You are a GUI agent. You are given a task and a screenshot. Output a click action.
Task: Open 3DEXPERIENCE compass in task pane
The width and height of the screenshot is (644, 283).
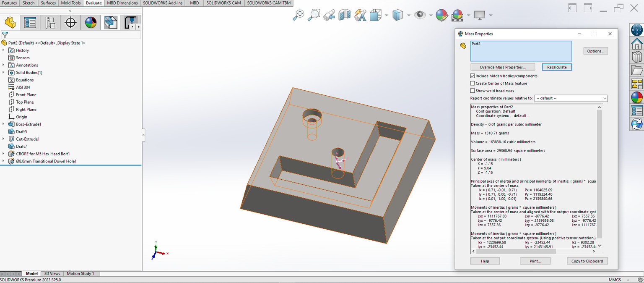[636, 30]
